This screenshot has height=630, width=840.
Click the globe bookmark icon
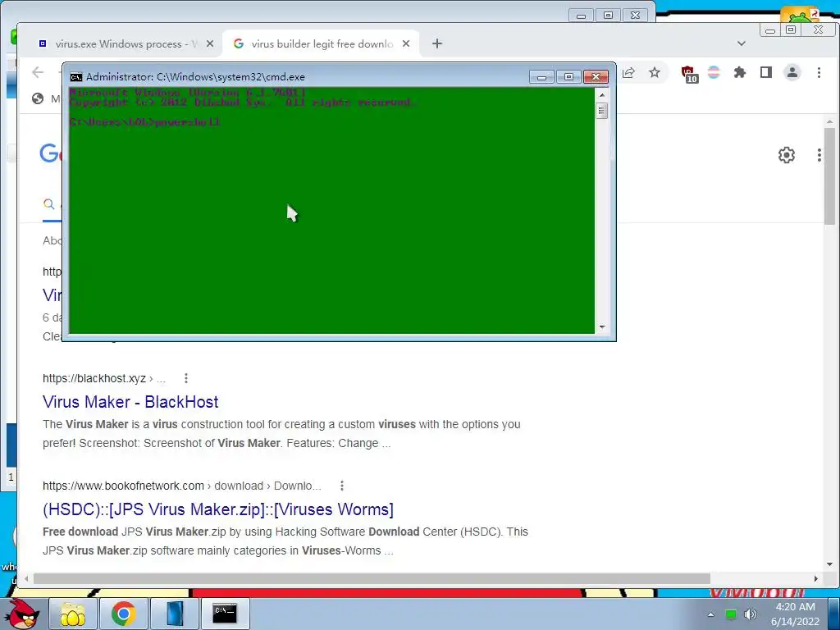point(38,98)
